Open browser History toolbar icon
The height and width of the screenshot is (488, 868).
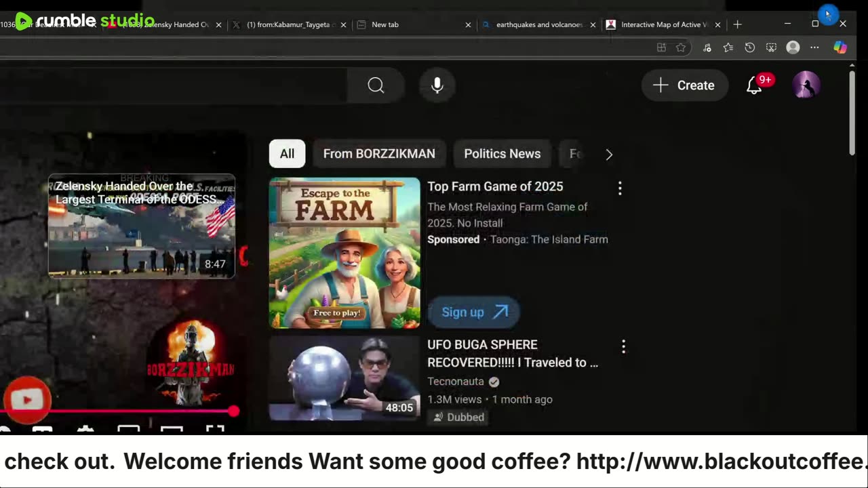tap(749, 47)
